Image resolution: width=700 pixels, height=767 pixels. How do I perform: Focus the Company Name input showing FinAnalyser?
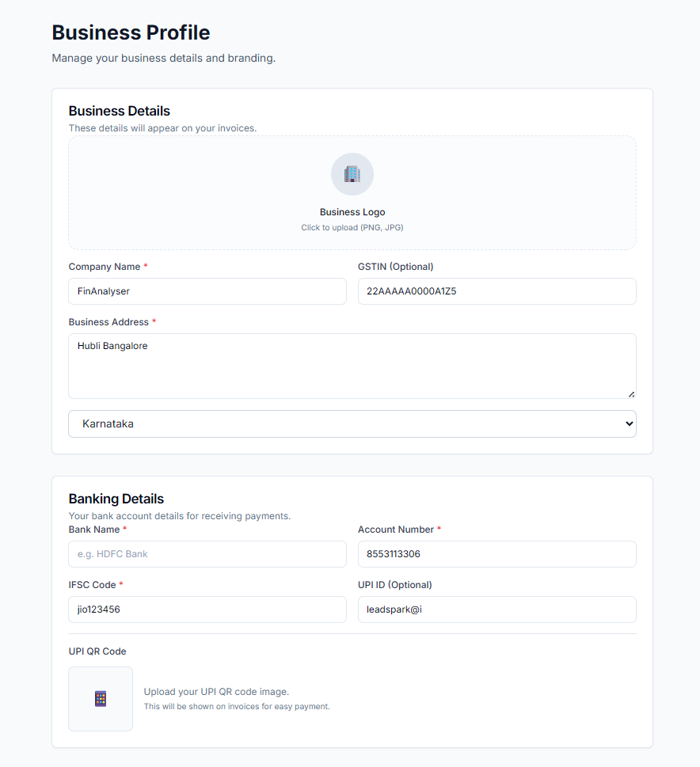pos(207,291)
